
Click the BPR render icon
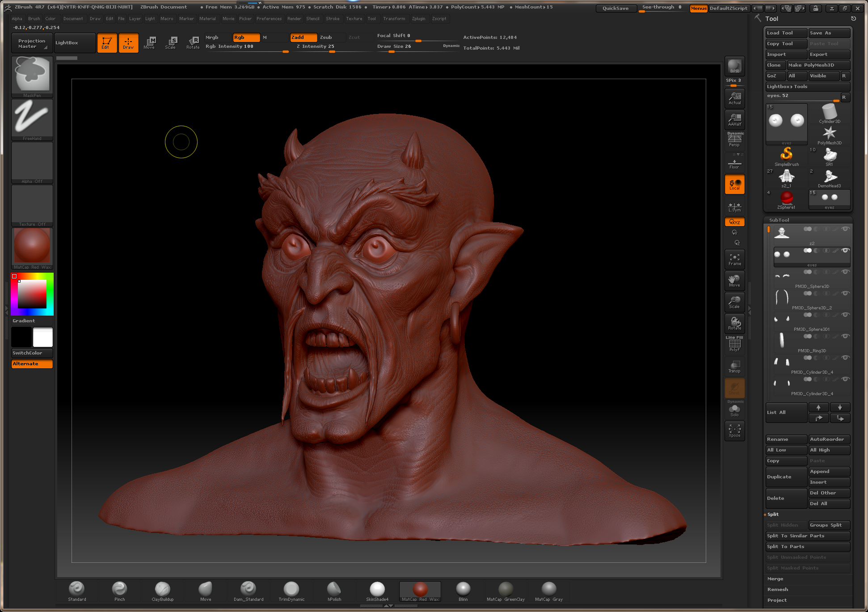click(734, 66)
